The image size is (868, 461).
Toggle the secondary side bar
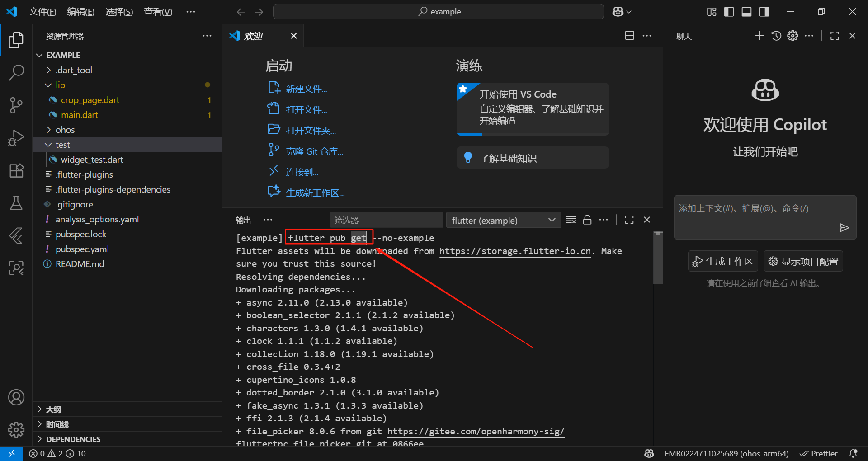click(x=764, y=12)
